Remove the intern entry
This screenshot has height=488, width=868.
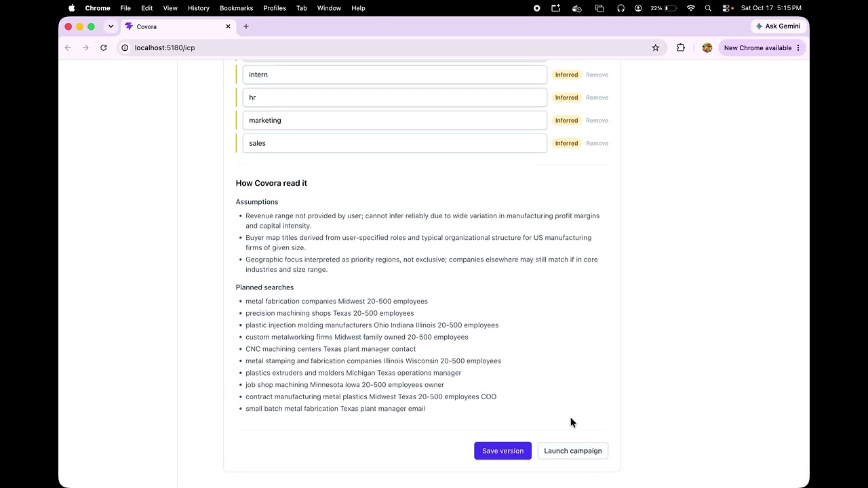click(x=597, y=75)
